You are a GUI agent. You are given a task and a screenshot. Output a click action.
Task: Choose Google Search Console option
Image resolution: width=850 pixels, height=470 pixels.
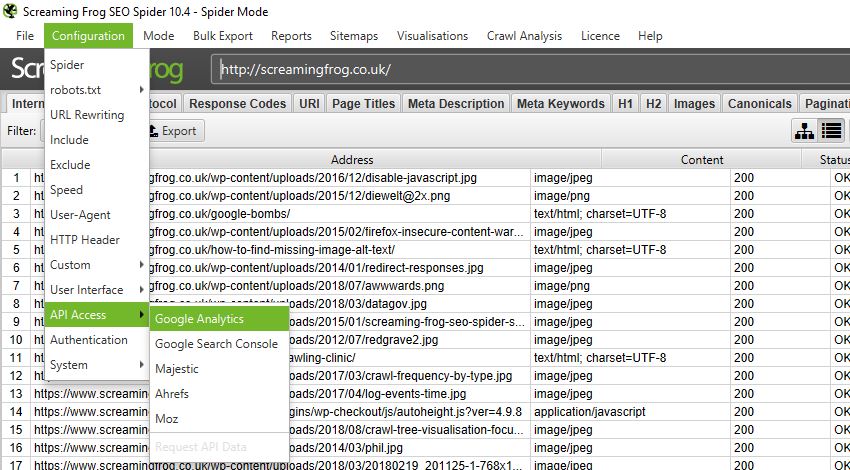(216, 344)
